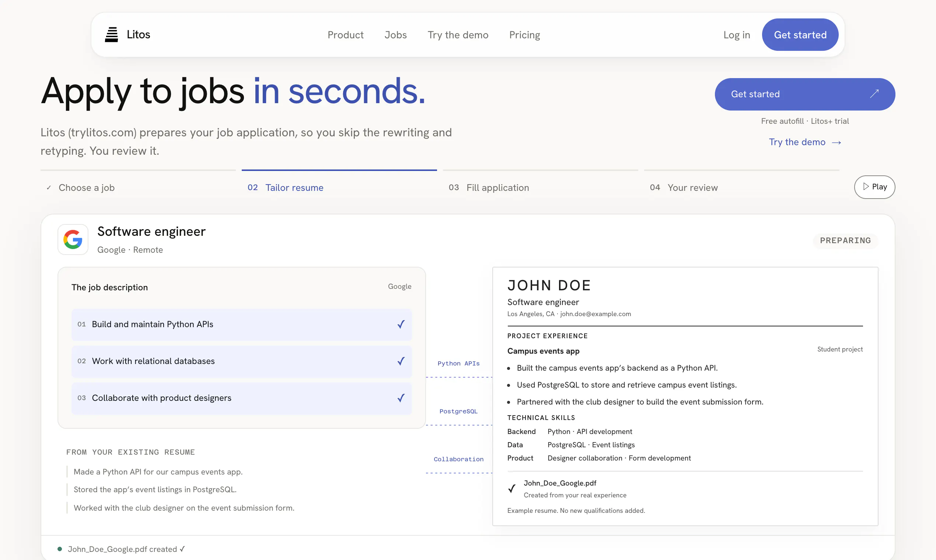This screenshot has width=936, height=560.
Task: Click the Student project label
Action: 840,349
